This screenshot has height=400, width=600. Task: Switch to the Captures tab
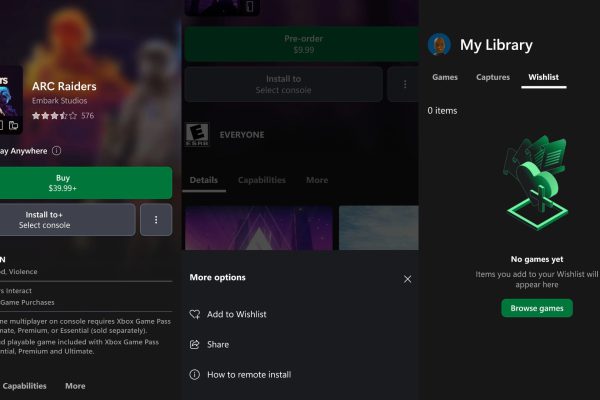[x=492, y=77]
